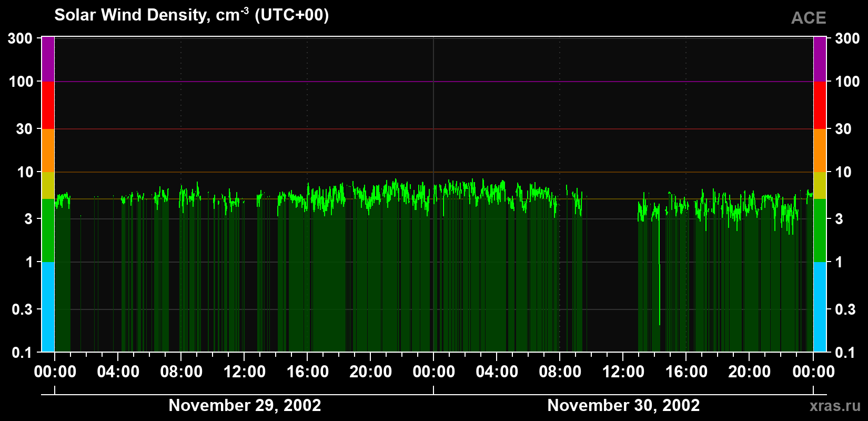
Task: Click the 04:00 time label for November 29
Action: tap(118, 372)
